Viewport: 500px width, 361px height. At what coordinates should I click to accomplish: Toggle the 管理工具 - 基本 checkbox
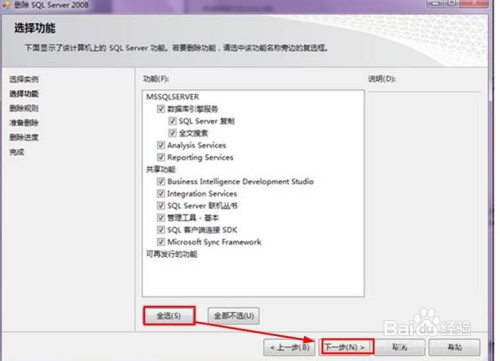(x=161, y=218)
